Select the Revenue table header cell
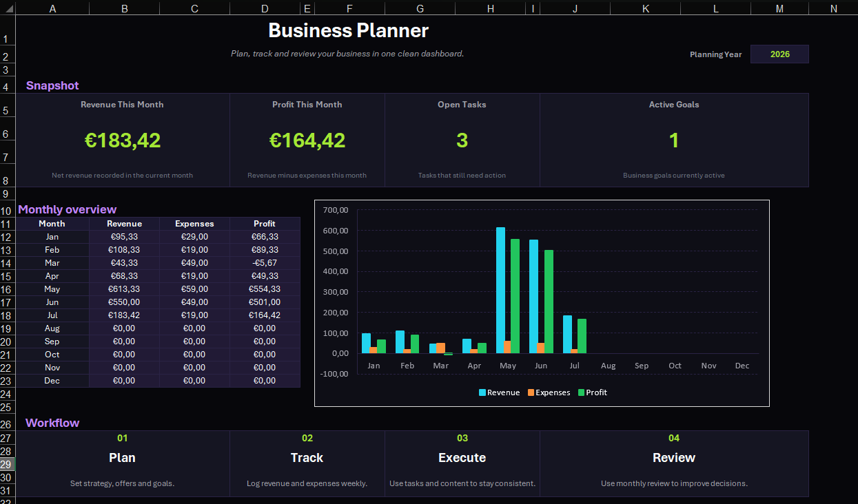This screenshot has height=504, width=858. click(124, 224)
